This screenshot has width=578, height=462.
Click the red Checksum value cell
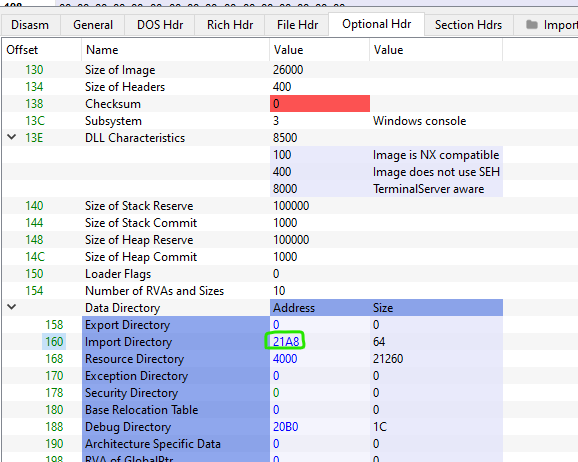pos(320,104)
